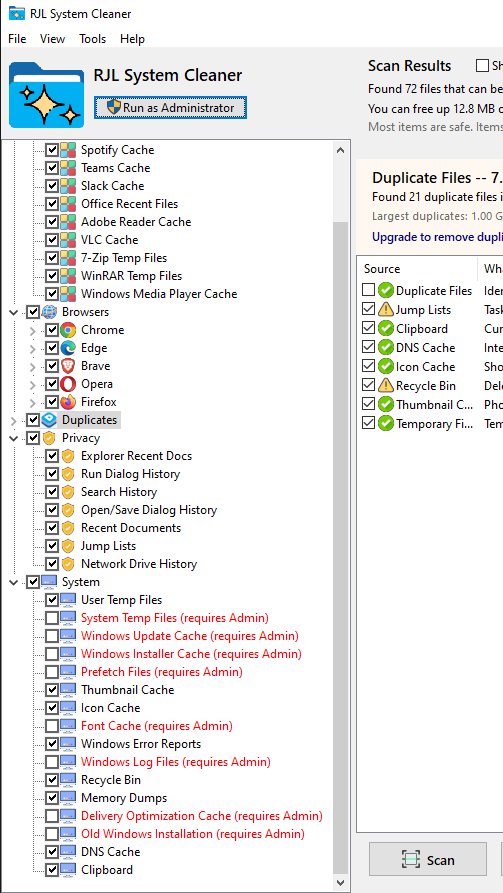The height and width of the screenshot is (893, 503).
Task: Select the Open/Save Dialog History item
Action: coord(149,510)
